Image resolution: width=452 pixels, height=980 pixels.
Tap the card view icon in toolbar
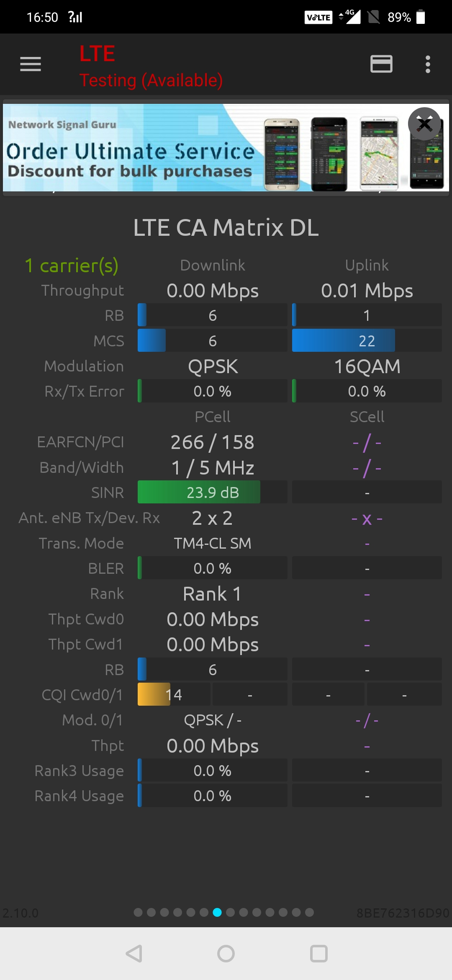coord(381,64)
